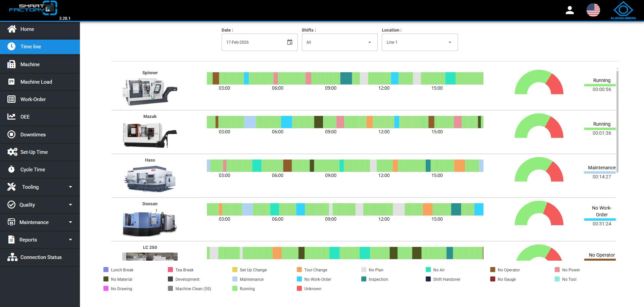Click the Shift Handover legend swatch
The image size is (644, 307).
click(x=428, y=279)
